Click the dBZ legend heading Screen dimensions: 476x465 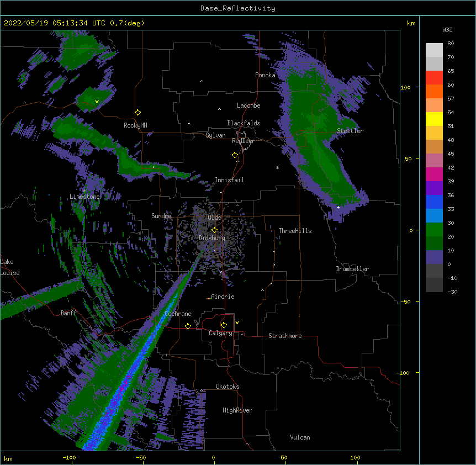tap(447, 29)
